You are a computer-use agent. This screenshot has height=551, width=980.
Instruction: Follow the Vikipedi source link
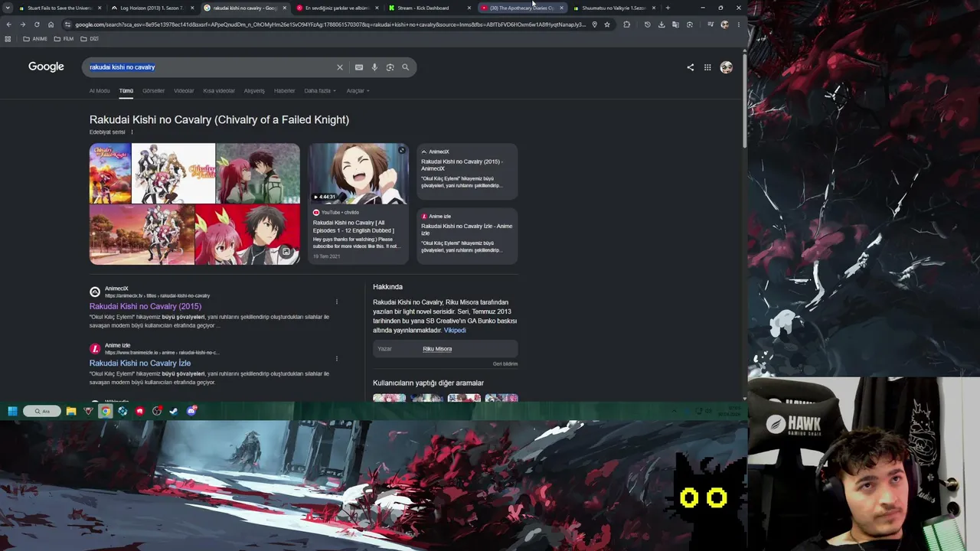click(455, 331)
